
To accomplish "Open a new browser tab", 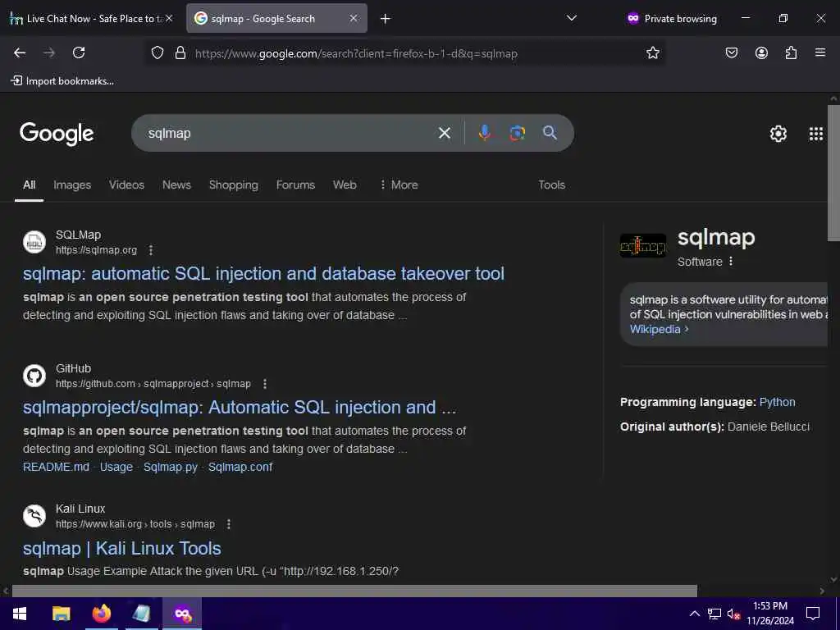I will pyautogui.click(x=386, y=19).
